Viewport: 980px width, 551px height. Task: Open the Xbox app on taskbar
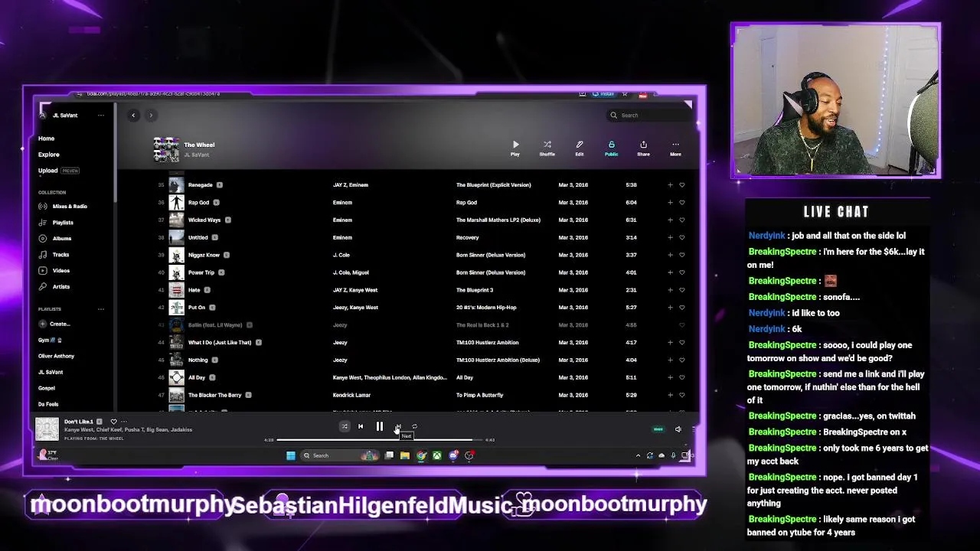click(437, 456)
